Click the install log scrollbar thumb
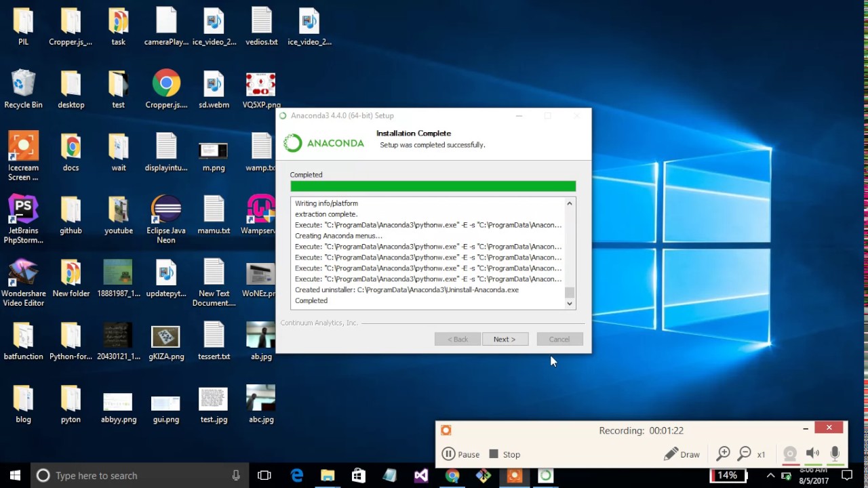This screenshot has height=488, width=868. tap(570, 293)
